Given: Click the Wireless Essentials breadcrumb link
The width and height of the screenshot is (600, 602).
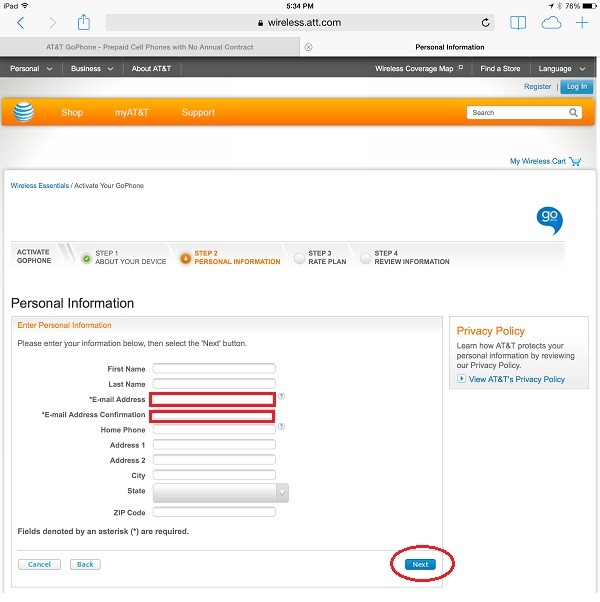Looking at the screenshot, I should pyautogui.click(x=40, y=185).
